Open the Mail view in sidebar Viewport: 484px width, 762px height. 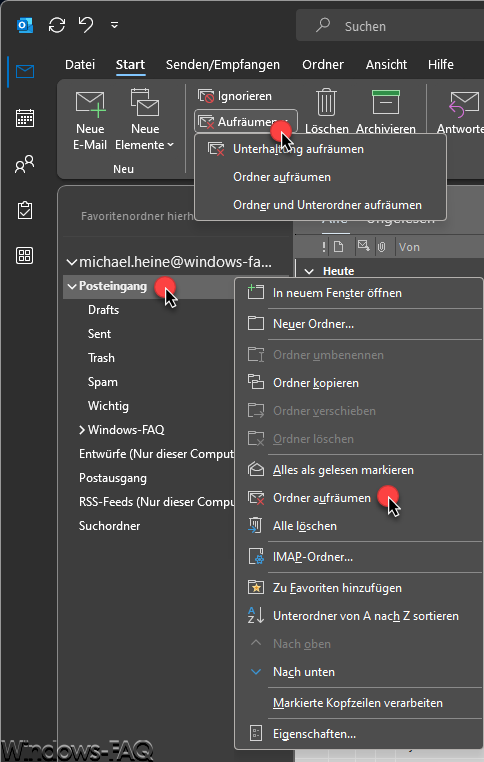(25, 72)
